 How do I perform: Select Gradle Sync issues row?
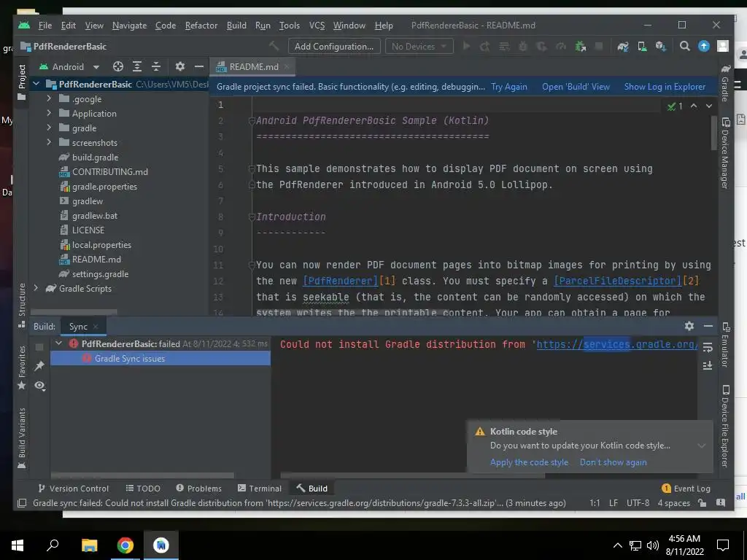pos(160,358)
